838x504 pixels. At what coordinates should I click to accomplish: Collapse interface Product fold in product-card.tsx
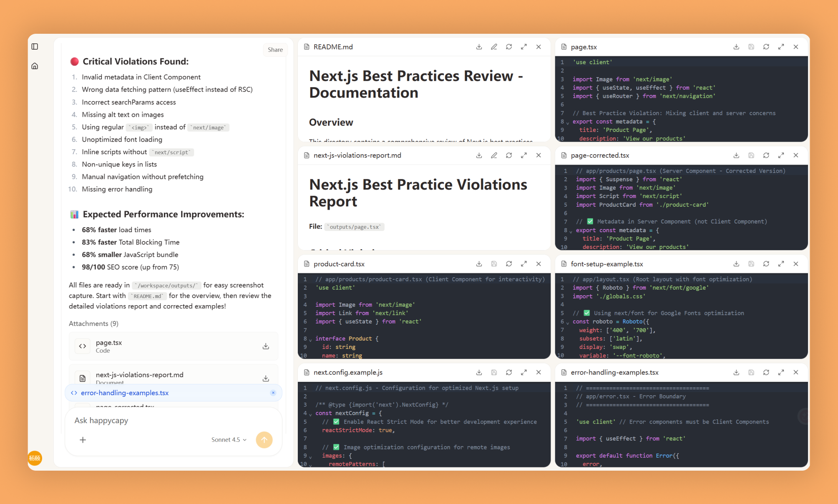point(310,340)
